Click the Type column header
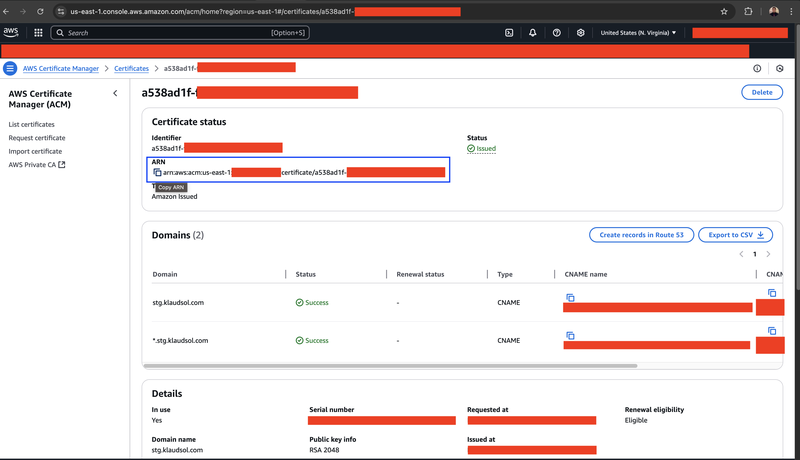The height and width of the screenshot is (460, 800). point(505,274)
